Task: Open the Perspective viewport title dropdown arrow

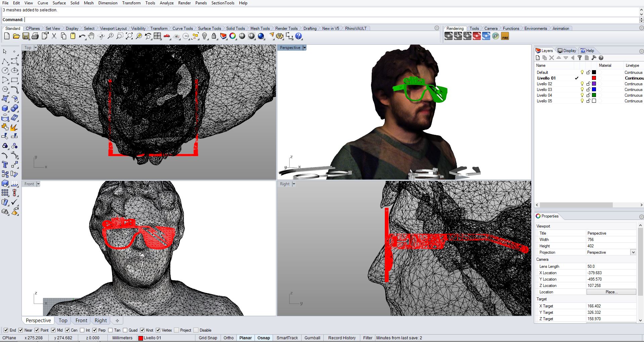Action: point(305,48)
